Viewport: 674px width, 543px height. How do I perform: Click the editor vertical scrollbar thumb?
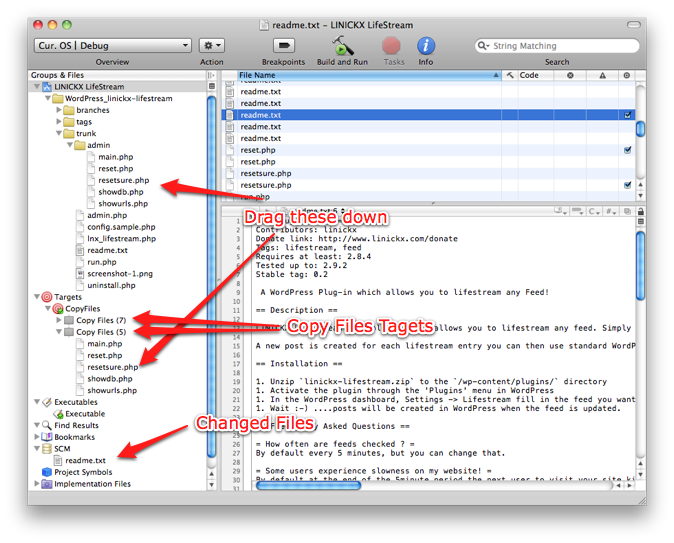point(640,266)
